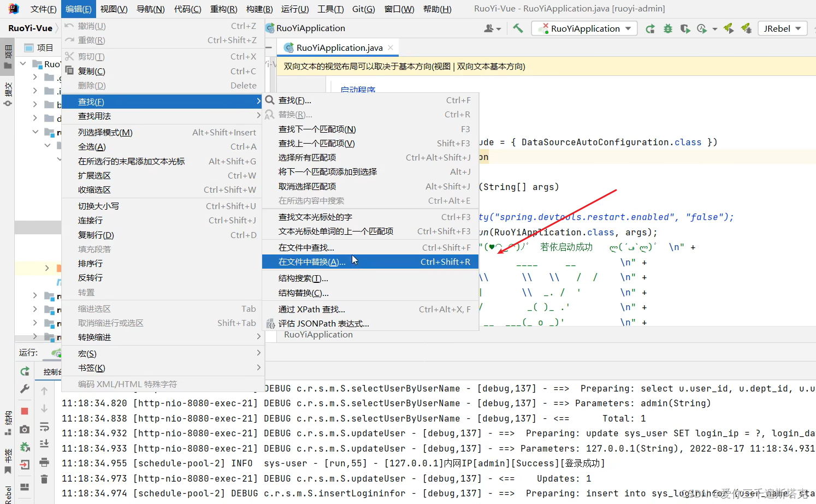Image resolution: width=816 pixels, height=504 pixels.
Task: Click the Profiler clock-run icon
Action: point(702,29)
